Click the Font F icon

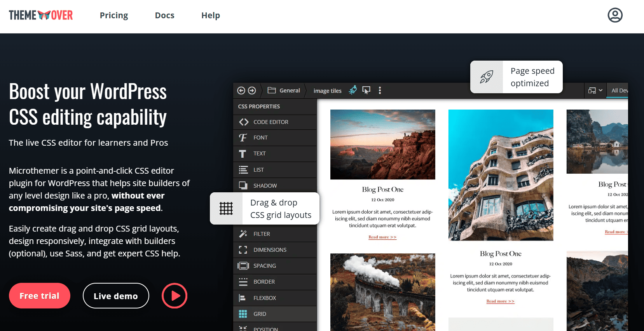pyautogui.click(x=243, y=138)
